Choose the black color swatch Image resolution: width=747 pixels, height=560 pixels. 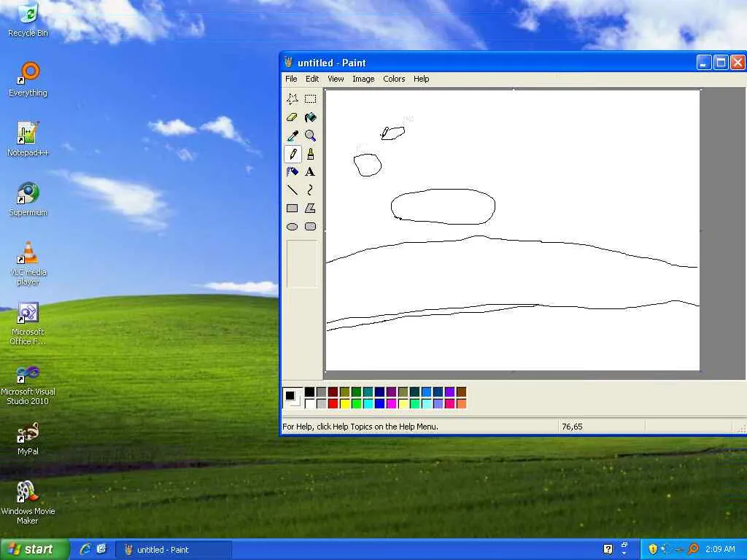click(309, 392)
